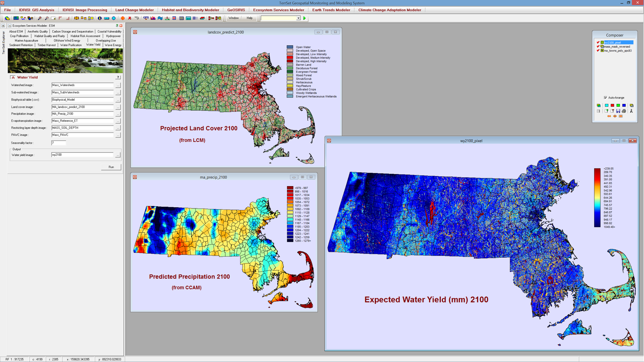Click the three-diamond icon at Composer bottom
The image size is (644, 362).
coord(621,116)
